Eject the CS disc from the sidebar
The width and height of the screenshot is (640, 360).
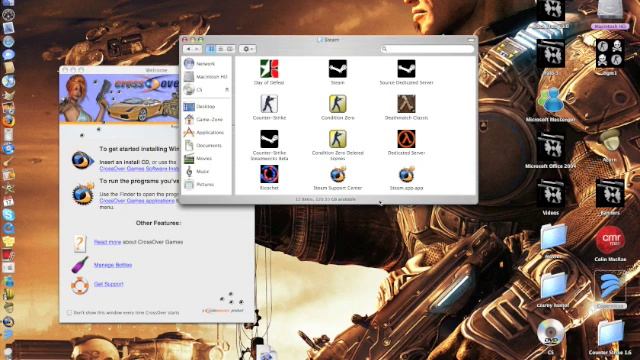coord(227,90)
